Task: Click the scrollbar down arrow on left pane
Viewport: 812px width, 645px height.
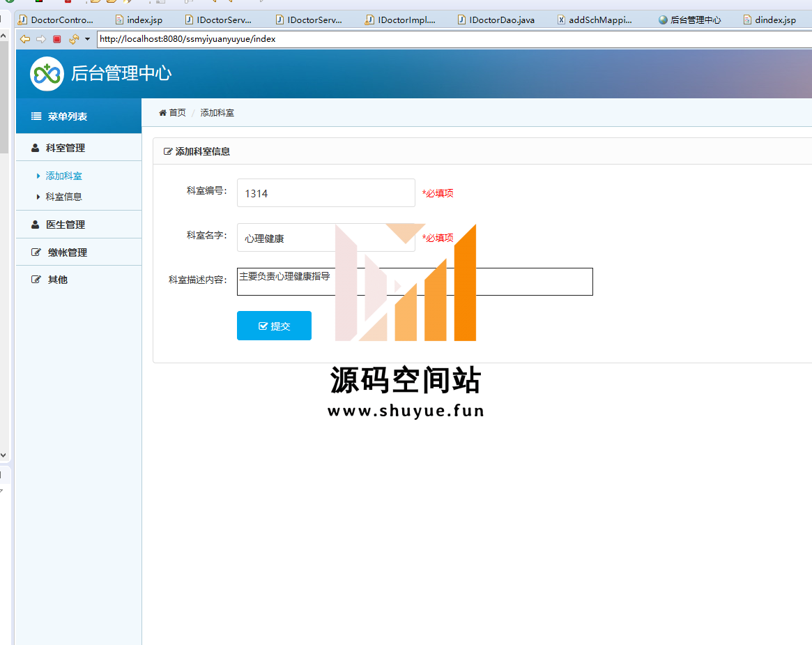Action: [x=3, y=455]
